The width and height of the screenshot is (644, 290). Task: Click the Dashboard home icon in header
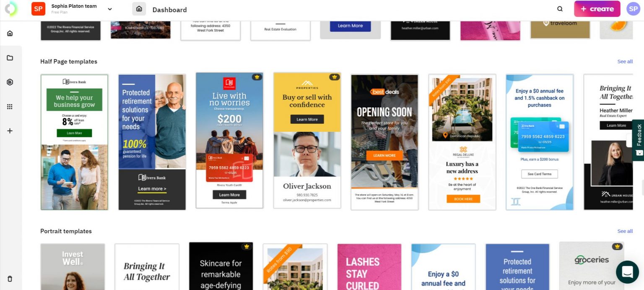(x=139, y=9)
